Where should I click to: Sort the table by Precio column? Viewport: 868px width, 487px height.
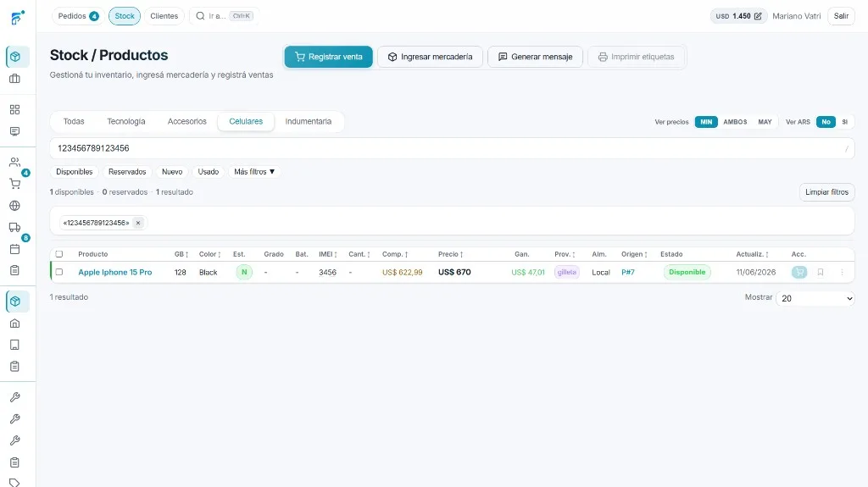451,254
